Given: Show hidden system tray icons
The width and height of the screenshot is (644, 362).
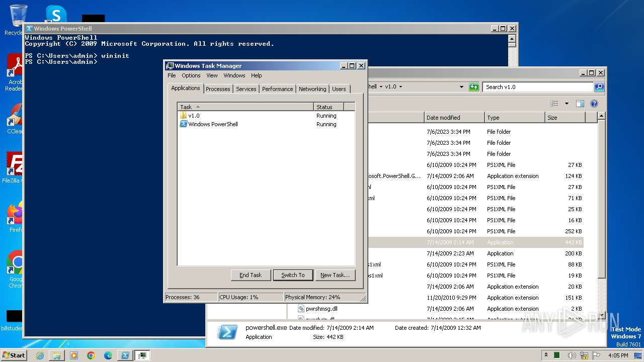Looking at the screenshot, I should click(x=546, y=355).
